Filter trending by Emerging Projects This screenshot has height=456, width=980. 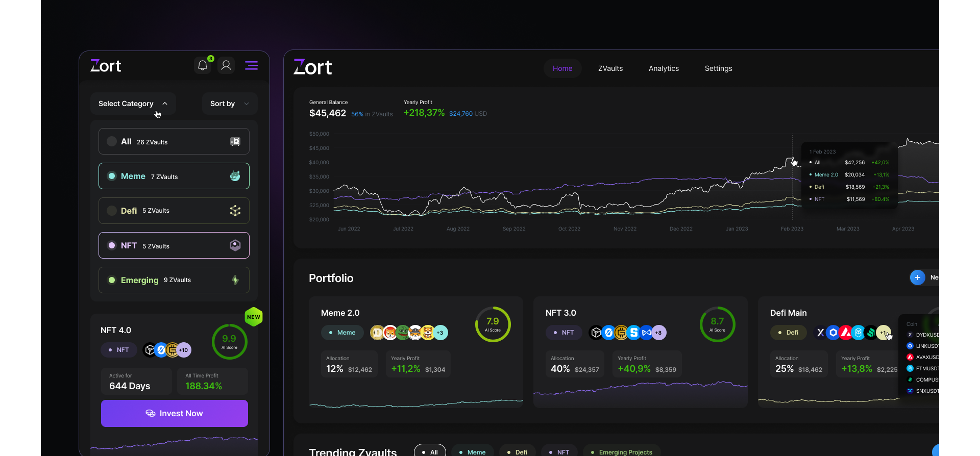(621, 452)
